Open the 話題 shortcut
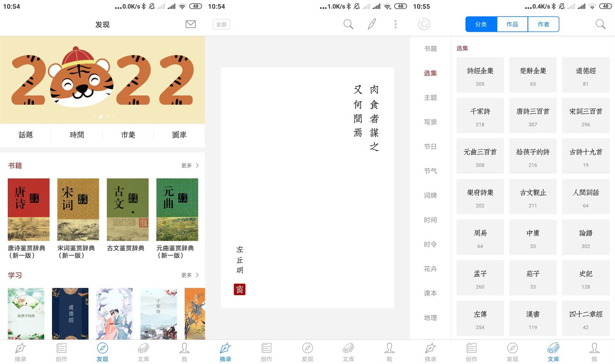The image size is (615, 364). (x=25, y=135)
